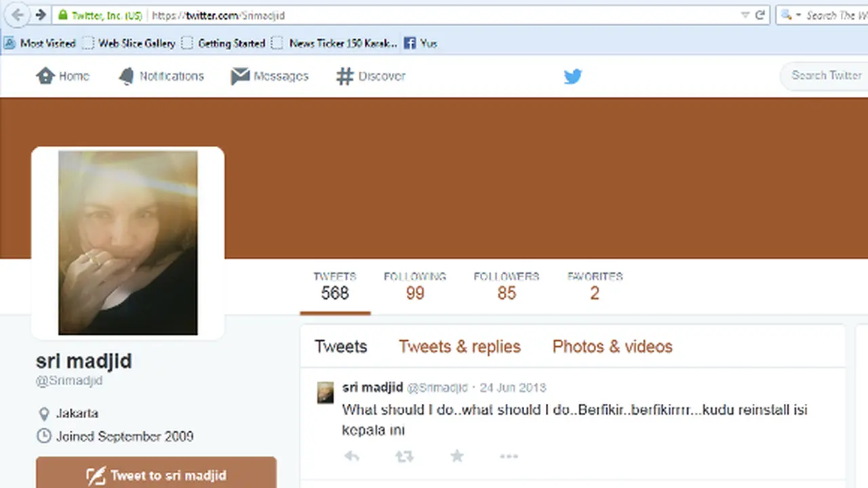View the 85 Followers list
868x488 pixels.
[507, 286]
